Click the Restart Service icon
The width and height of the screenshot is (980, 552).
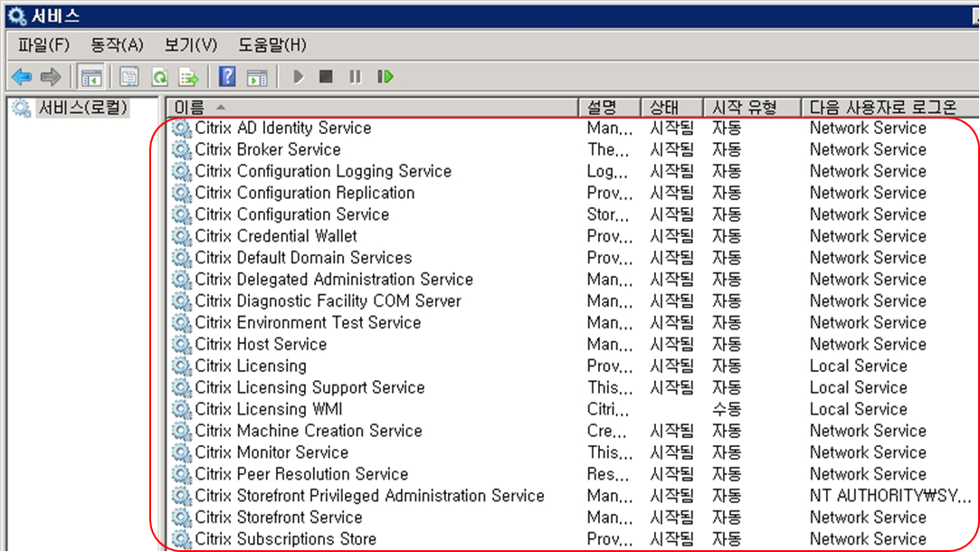pyautogui.click(x=385, y=77)
